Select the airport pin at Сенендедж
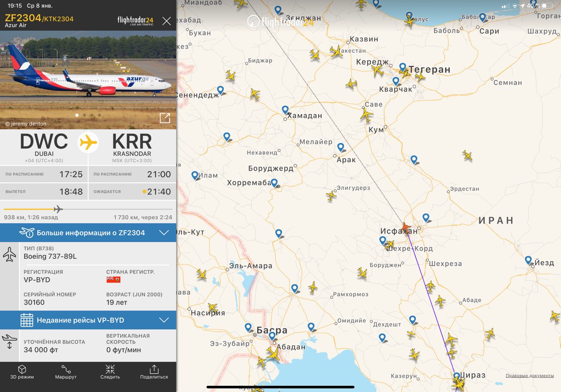Image resolution: width=561 pixels, height=392 pixels. (220, 90)
